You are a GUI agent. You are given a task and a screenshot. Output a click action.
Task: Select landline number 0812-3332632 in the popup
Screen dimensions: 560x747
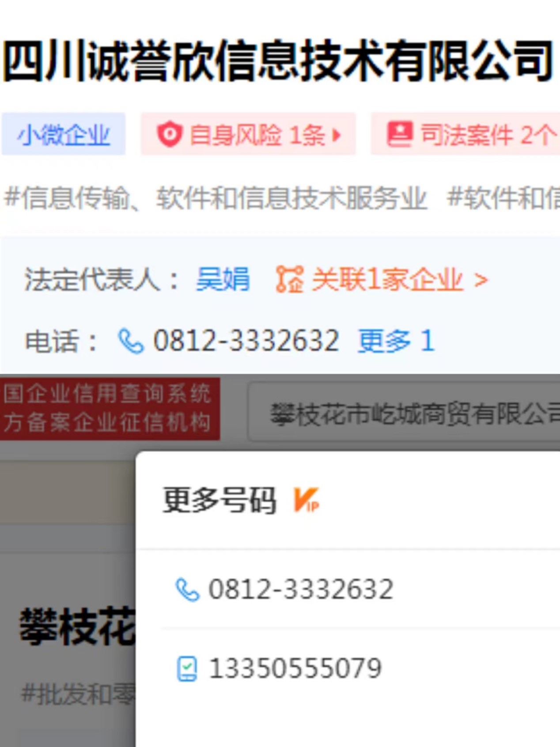[x=301, y=589]
